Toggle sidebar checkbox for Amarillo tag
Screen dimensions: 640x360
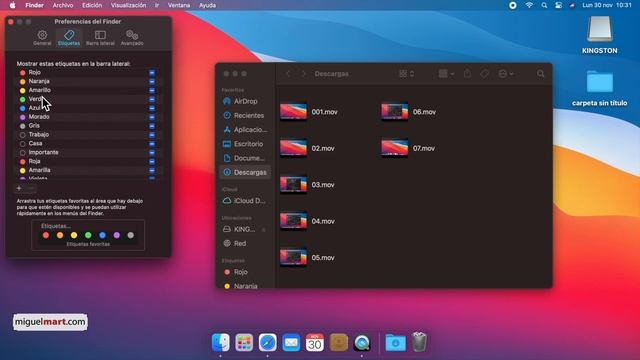pos(152,91)
